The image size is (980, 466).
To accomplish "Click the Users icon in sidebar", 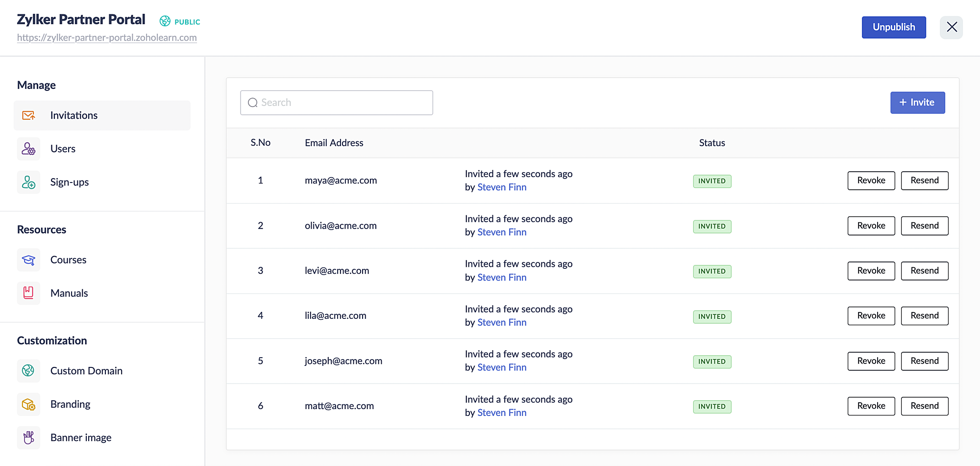I will click(28, 149).
